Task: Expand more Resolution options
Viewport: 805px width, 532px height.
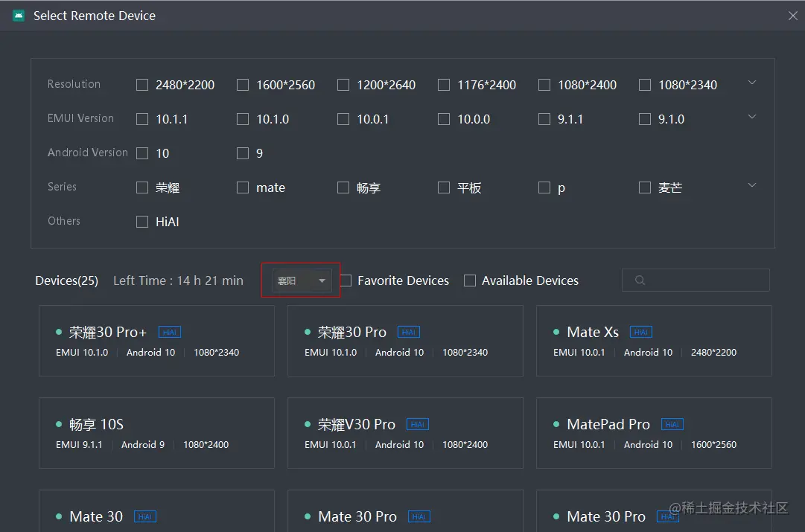Action: click(752, 83)
